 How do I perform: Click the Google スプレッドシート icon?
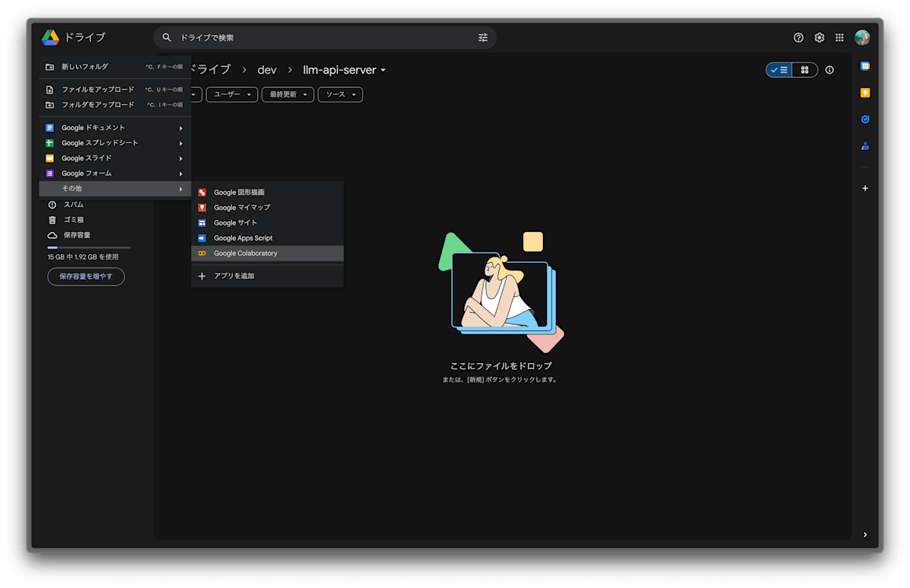(50, 143)
